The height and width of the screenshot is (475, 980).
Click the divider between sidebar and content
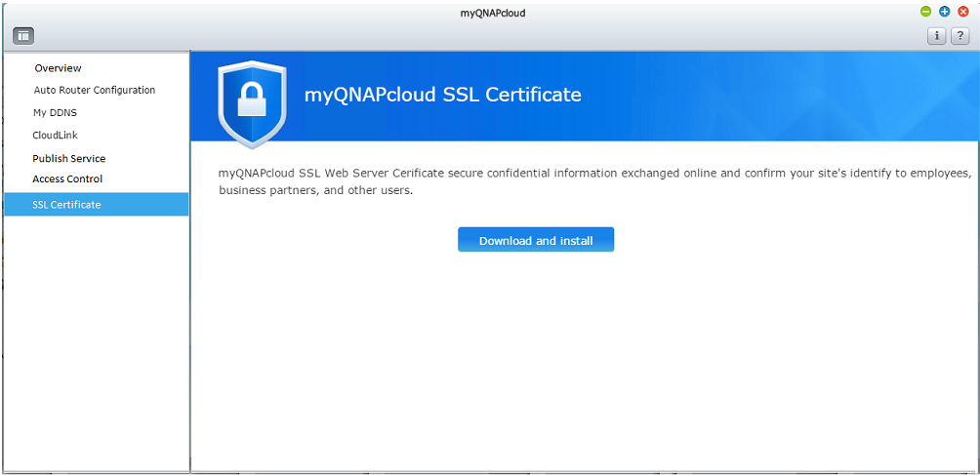coord(189,260)
